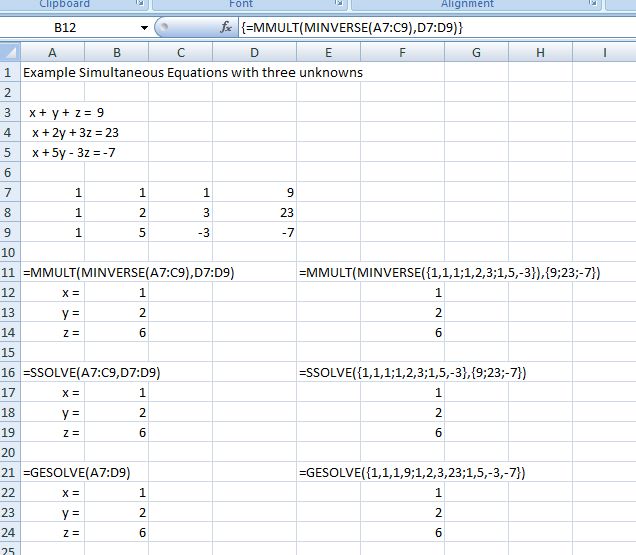Click the formula bar MMULT formula text
Image resolution: width=636 pixels, height=555 pixels.
[x=352, y=28]
